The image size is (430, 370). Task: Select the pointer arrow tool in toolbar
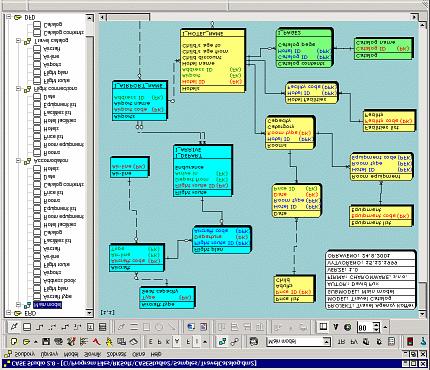pos(14,327)
